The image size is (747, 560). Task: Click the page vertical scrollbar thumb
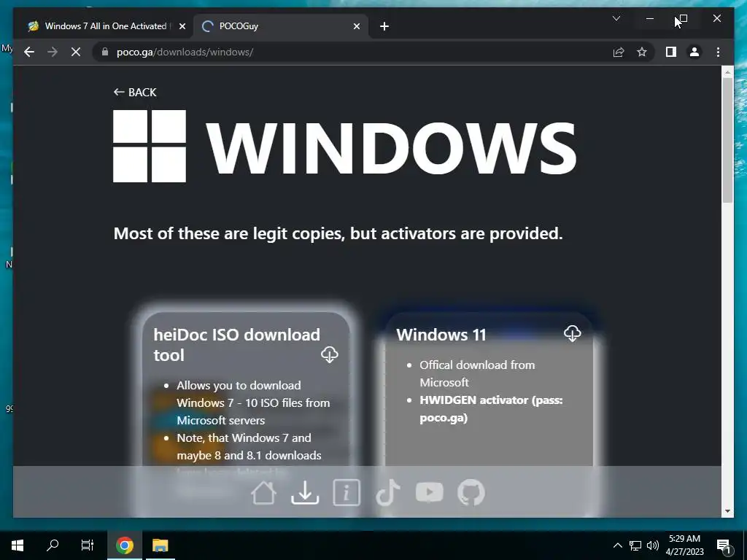click(x=727, y=139)
